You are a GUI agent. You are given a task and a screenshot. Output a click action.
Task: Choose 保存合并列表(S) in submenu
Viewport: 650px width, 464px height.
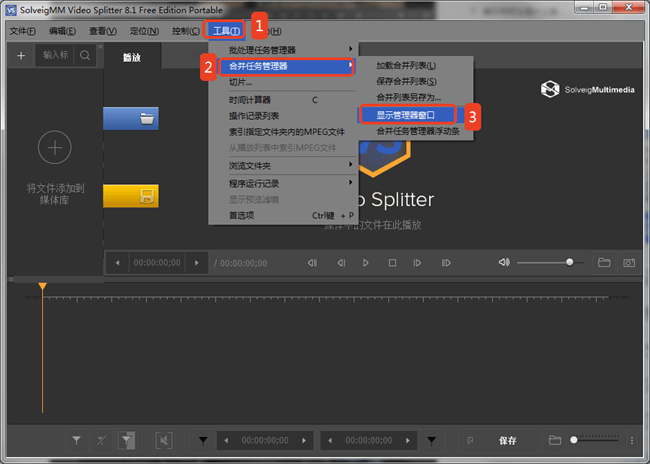pyautogui.click(x=416, y=82)
